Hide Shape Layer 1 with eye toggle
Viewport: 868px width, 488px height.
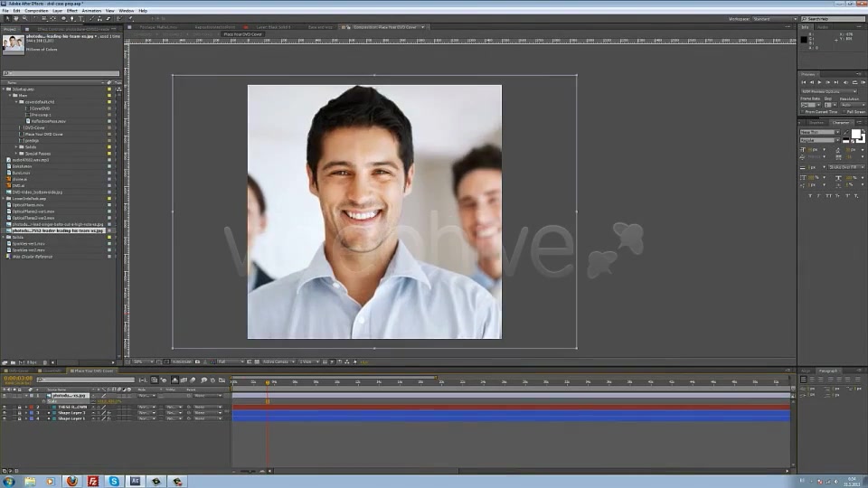tap(5, 418)
